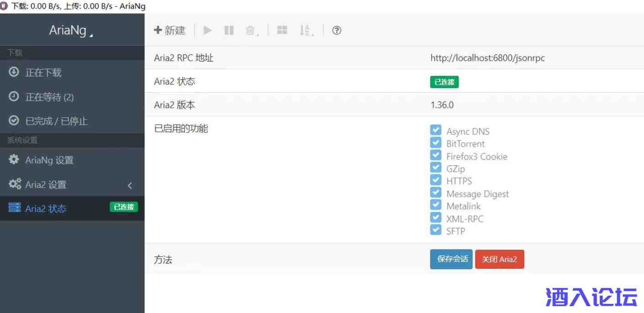The width and height of the screenshot is (644, 313).
Task: Click the 已连接 status badge in the table
Action: pyautogui.click(x=444, y=82)
